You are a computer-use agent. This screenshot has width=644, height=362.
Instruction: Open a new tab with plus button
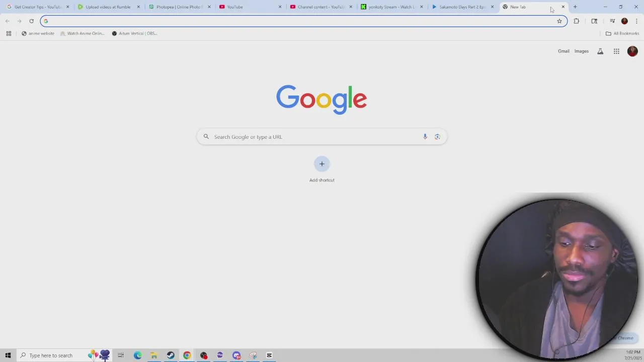click(575, 7)
